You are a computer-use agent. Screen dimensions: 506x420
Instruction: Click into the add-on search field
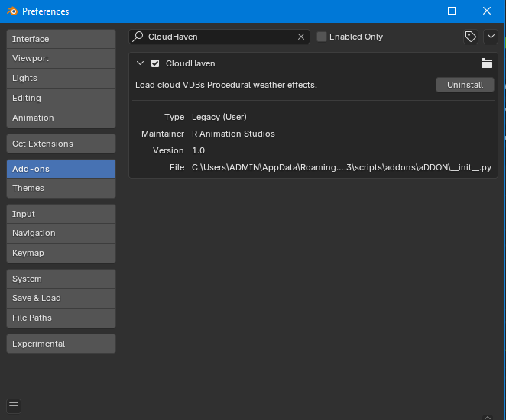point(219,37)
